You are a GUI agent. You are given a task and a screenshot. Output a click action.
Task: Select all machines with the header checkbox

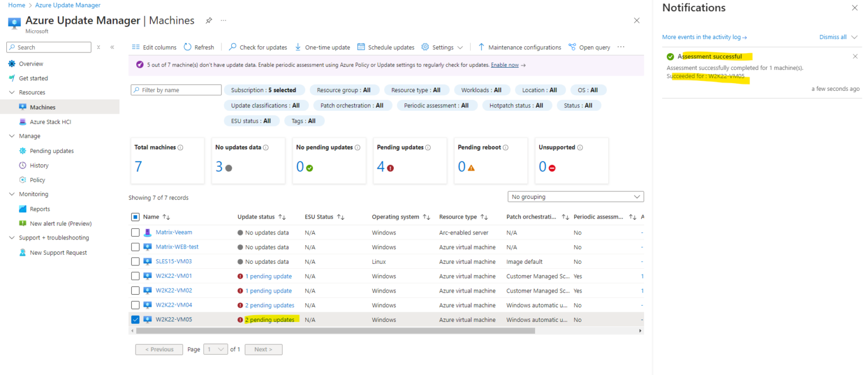coord(136,216)
